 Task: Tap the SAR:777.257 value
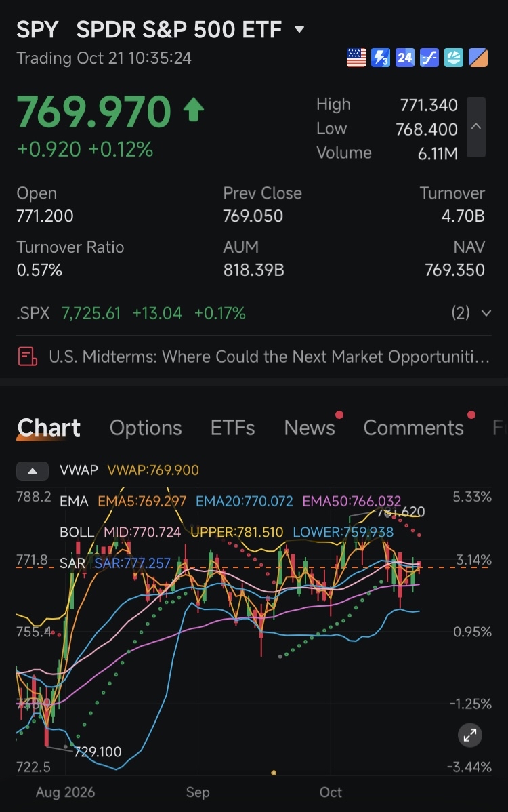coord(133,563)
